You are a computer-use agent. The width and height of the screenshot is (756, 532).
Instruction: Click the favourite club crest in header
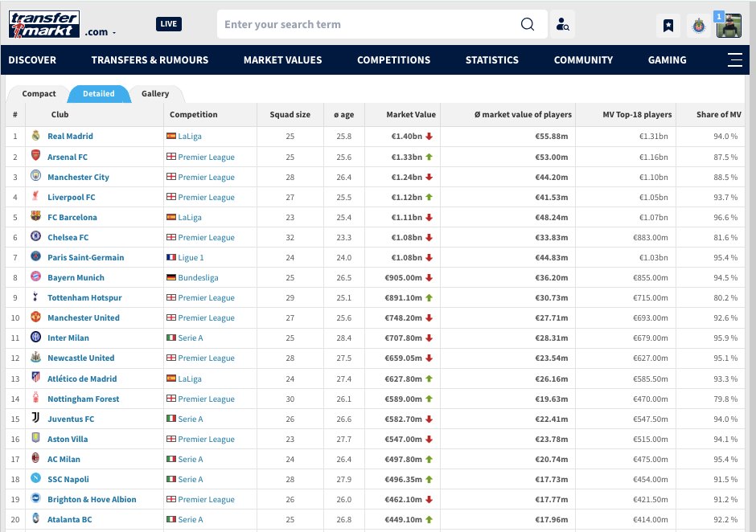[697, 25]
